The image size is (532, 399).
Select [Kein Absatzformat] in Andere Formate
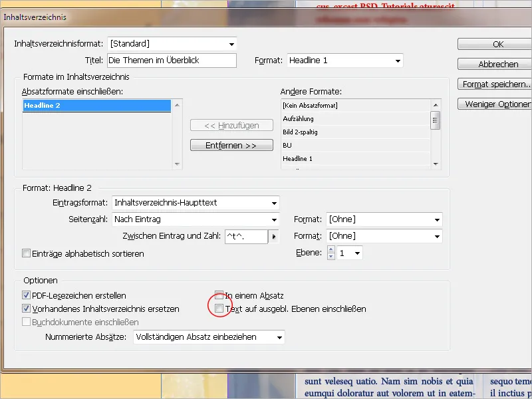click(x=356, y=106)
